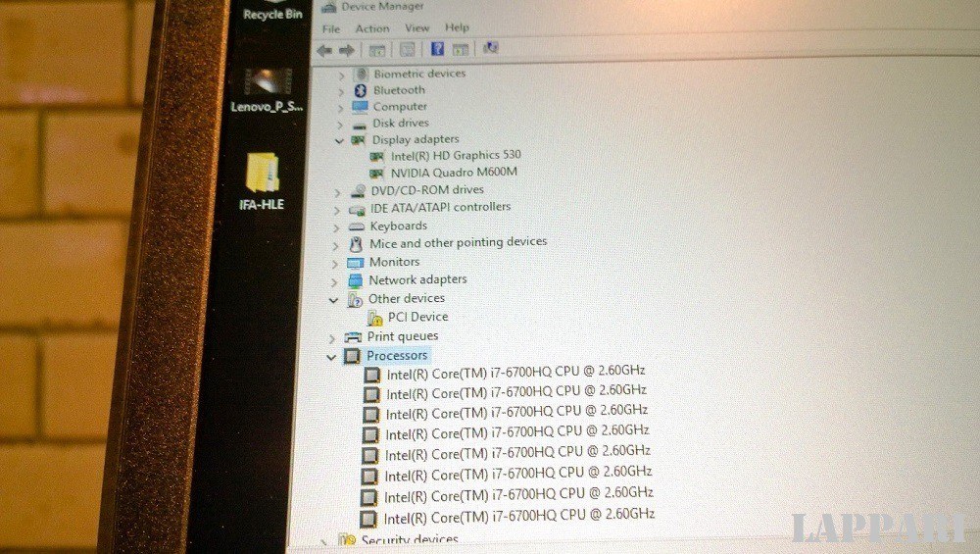Select the Lenovo_P_S... desktop video icon
Viewport: 980px width, 554px height.
(x=267, y=90)
